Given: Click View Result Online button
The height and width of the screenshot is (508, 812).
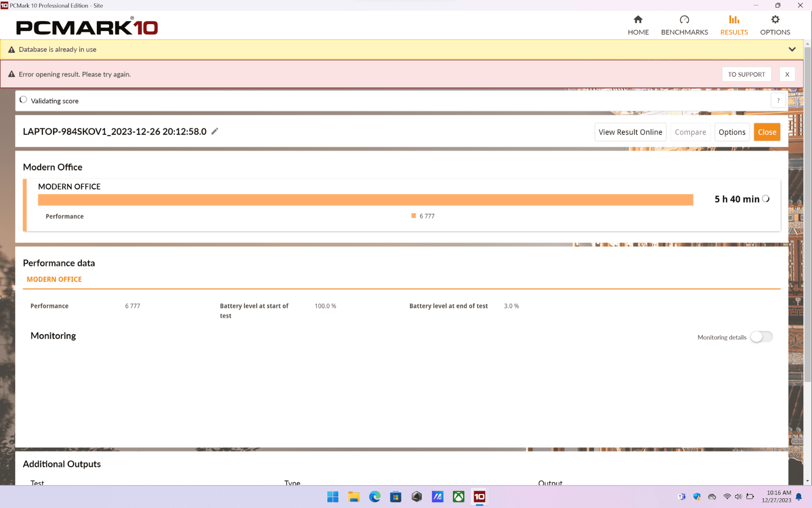Looking at the screenshot, I should (x=630, y=132).
